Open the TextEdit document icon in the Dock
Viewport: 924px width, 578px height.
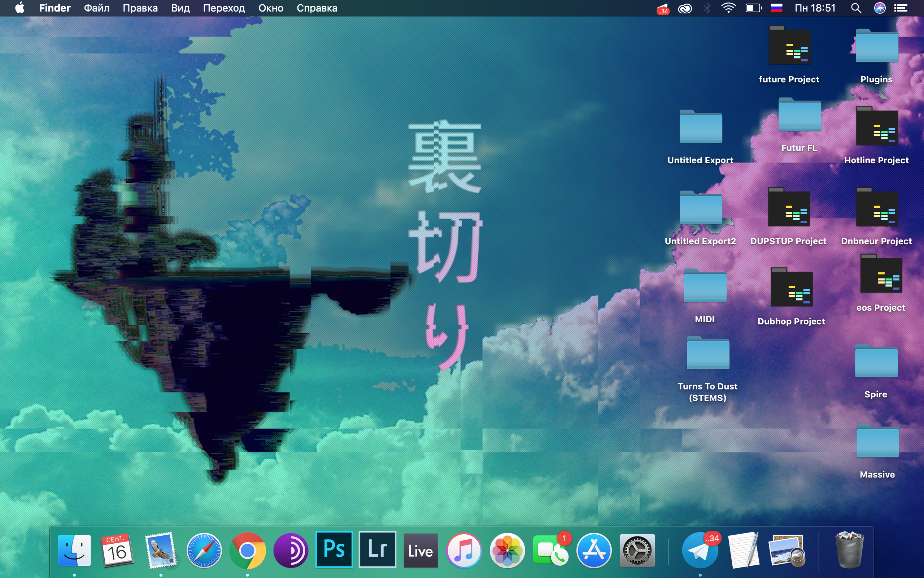[744, 550]
